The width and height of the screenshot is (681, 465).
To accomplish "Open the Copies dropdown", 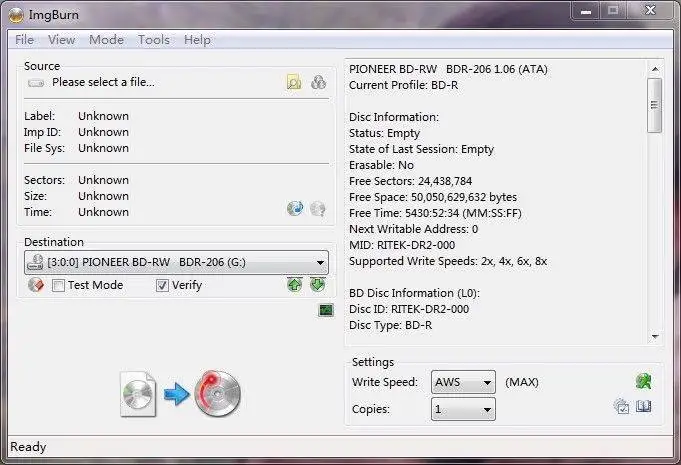I will pos(463,409).
